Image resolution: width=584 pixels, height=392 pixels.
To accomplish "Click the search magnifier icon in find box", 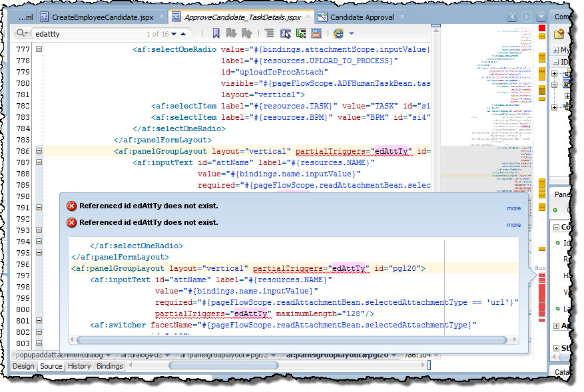I will pyautogui.click(x=22, y=33).
